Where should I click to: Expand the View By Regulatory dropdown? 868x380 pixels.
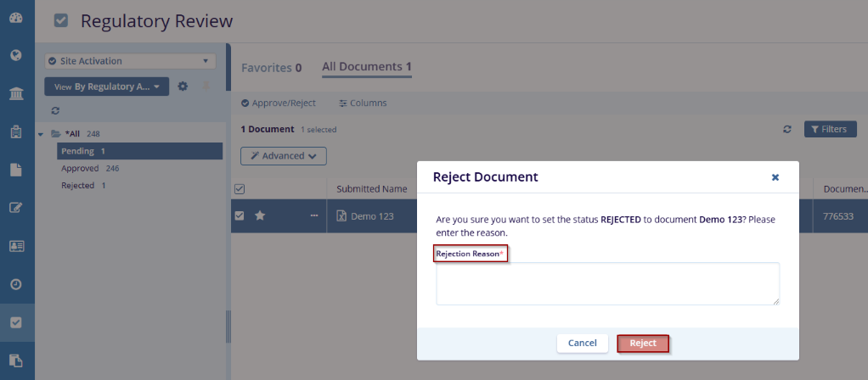pyautogui.click(x=106, y=87)
